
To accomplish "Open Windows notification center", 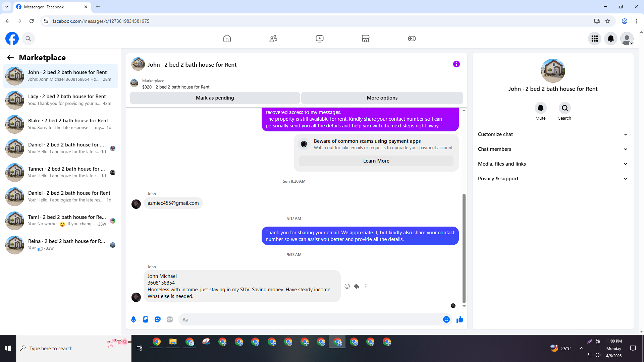I will (x=633, y=348).
